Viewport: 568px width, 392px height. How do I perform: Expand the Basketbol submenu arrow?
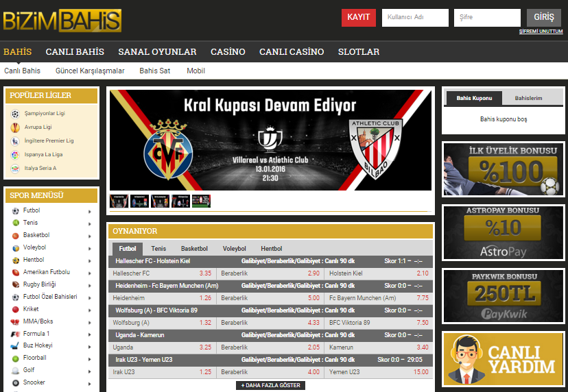(89, 236)
